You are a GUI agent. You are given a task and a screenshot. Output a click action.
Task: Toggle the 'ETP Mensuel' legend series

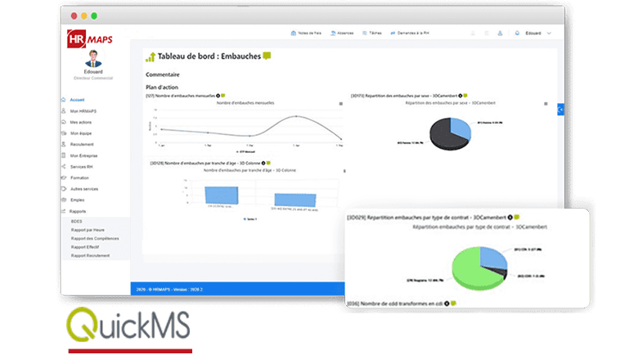247,151
